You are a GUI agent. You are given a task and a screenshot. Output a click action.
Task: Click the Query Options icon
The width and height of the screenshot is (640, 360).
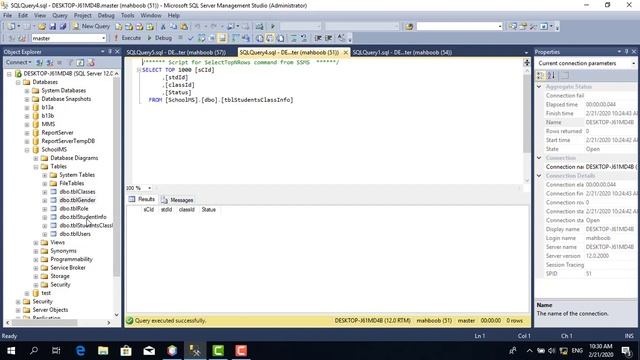point(212,38)
